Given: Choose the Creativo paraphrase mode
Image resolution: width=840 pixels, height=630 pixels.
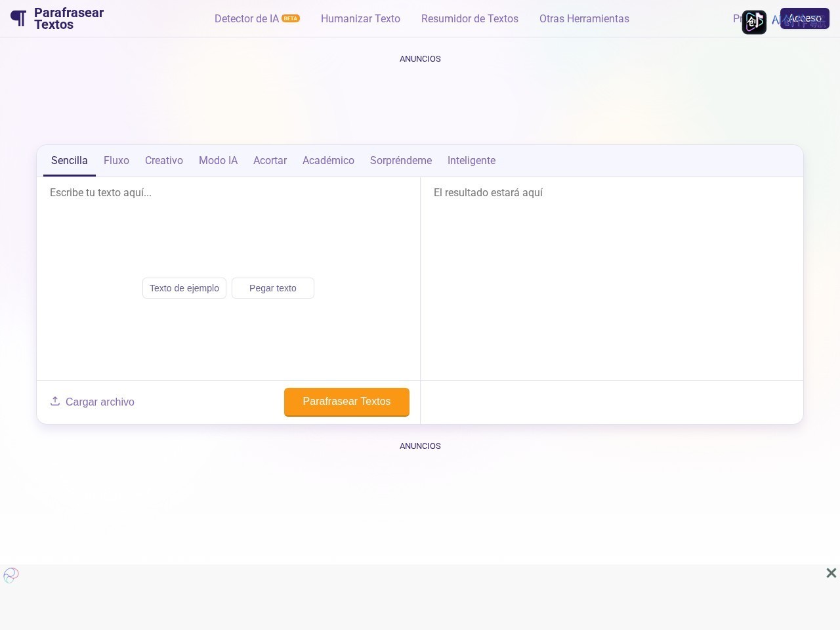Looking at the screenshot, I should coord(164,161).
